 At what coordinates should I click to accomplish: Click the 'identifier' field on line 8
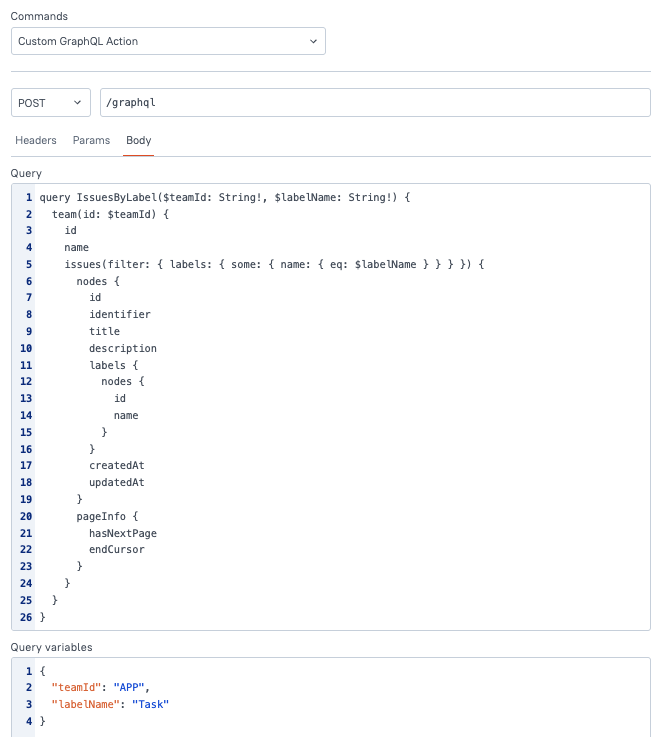[120, 314]
